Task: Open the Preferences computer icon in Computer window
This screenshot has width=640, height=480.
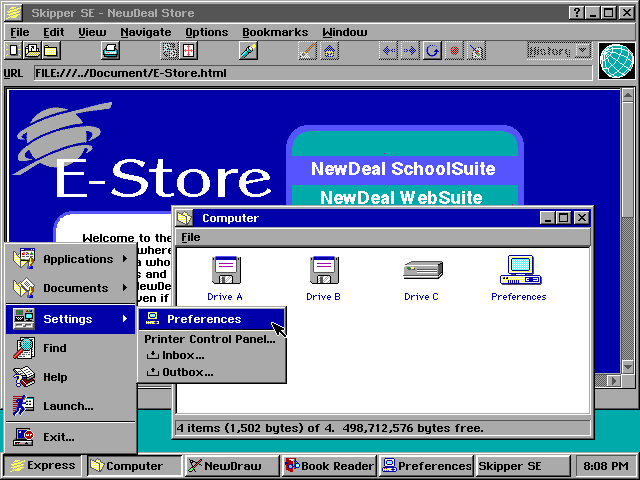Action: 518,271
